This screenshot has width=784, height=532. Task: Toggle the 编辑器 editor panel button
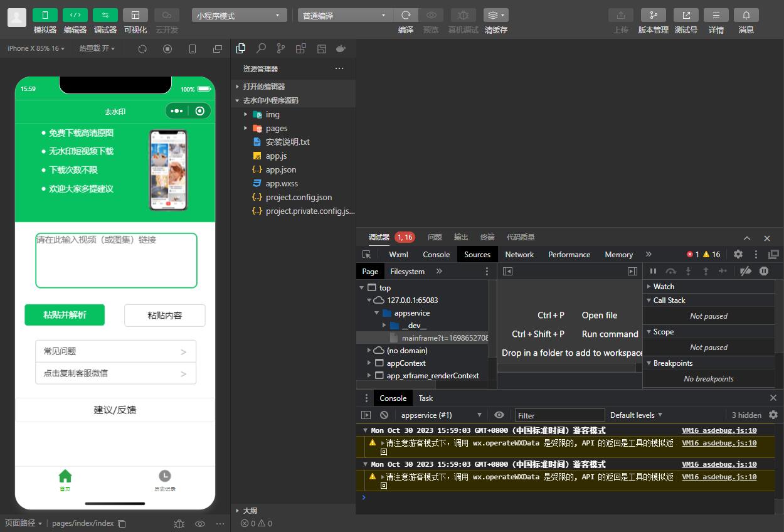pyautogui.click(x=75, y=15)
